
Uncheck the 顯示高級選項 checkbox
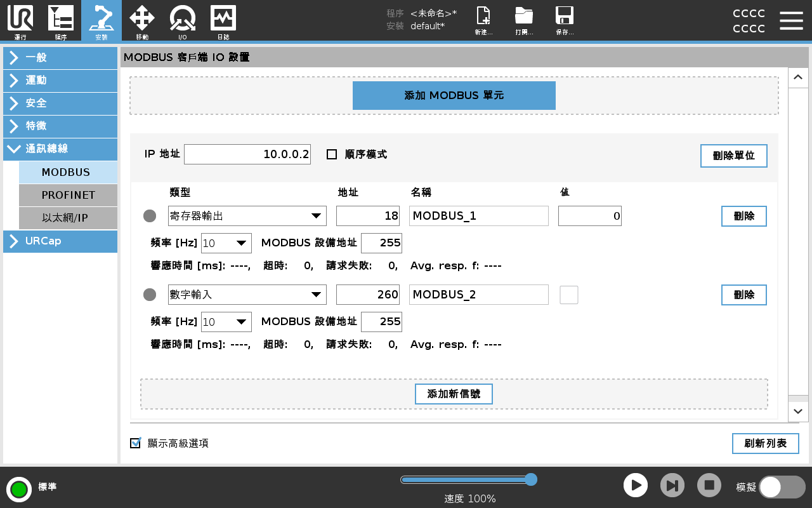click(x=135, y=443)
